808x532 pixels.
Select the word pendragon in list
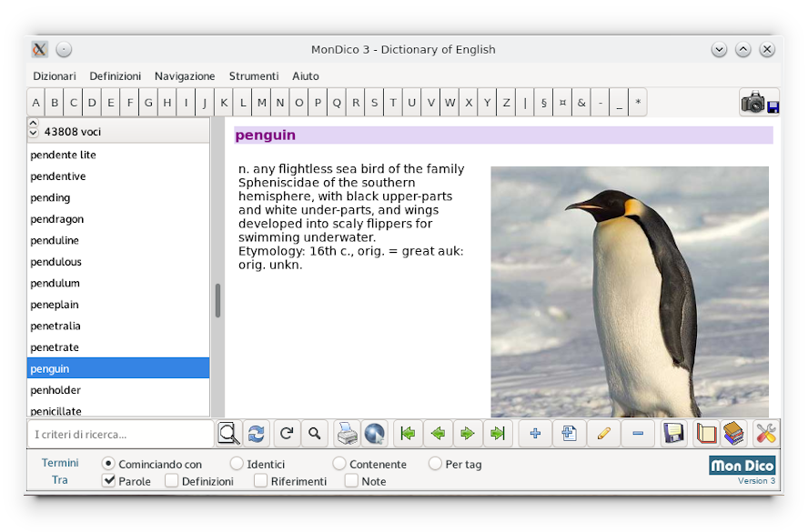118,219
